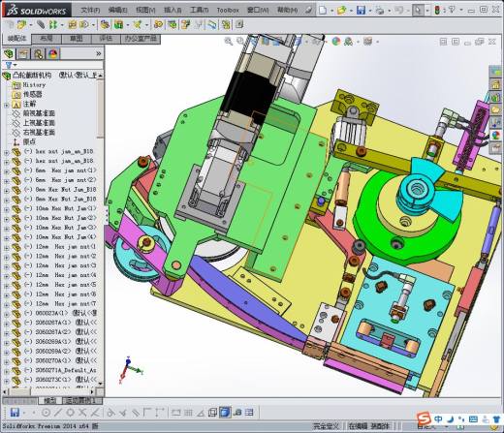Open the Toolbox menu
The height and width of the screenshot is (433, 504).
pyautogui.click(x=228, y=11)
